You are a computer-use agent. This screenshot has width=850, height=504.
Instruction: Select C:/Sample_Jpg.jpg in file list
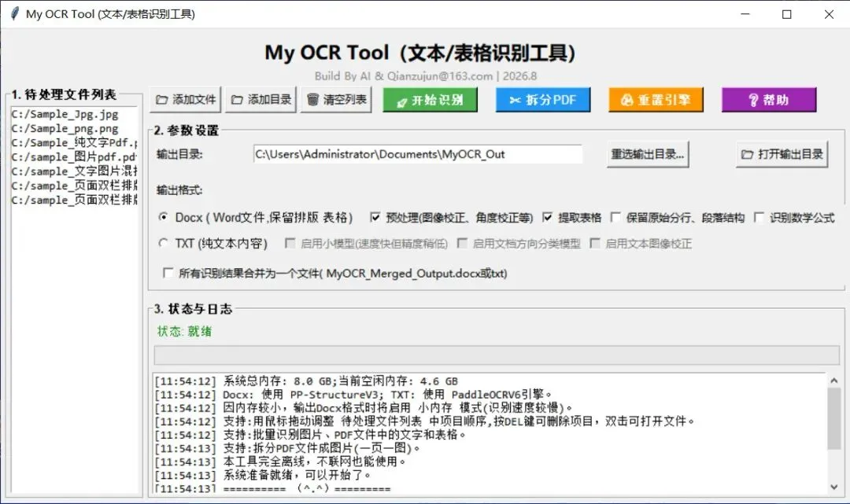[74, 114]
